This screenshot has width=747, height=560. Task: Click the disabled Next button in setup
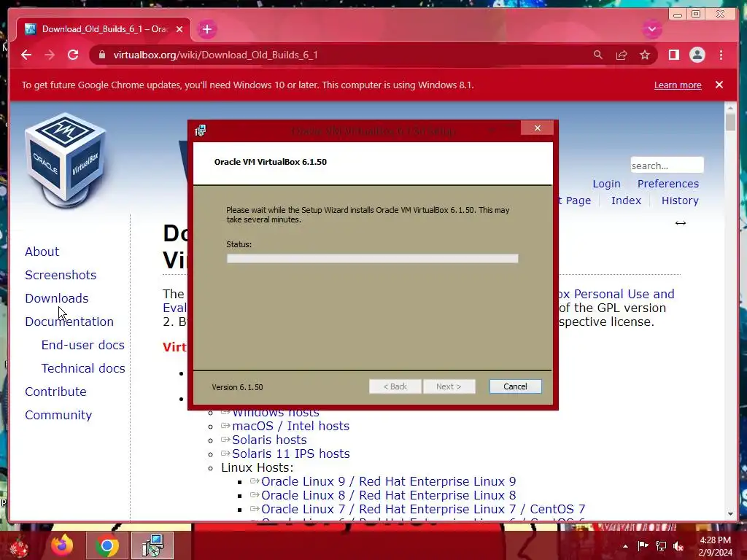449,386
